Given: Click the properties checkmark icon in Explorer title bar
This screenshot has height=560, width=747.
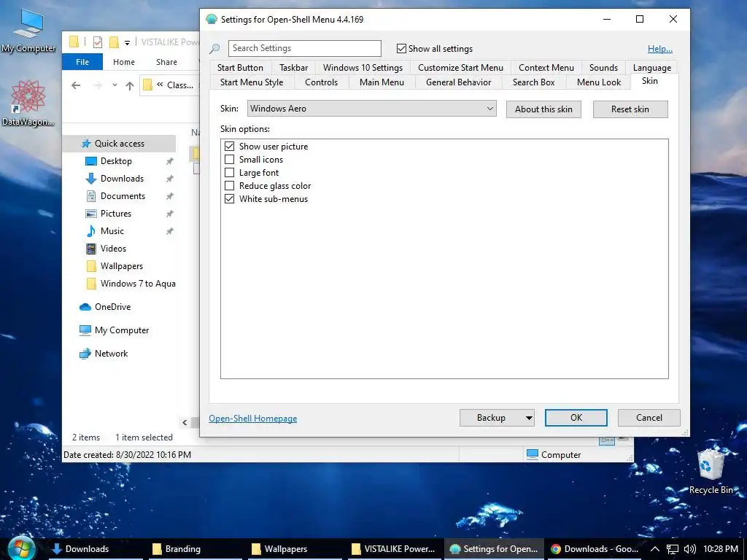Looking at the screenshot, I should click(x=98, y=42).
